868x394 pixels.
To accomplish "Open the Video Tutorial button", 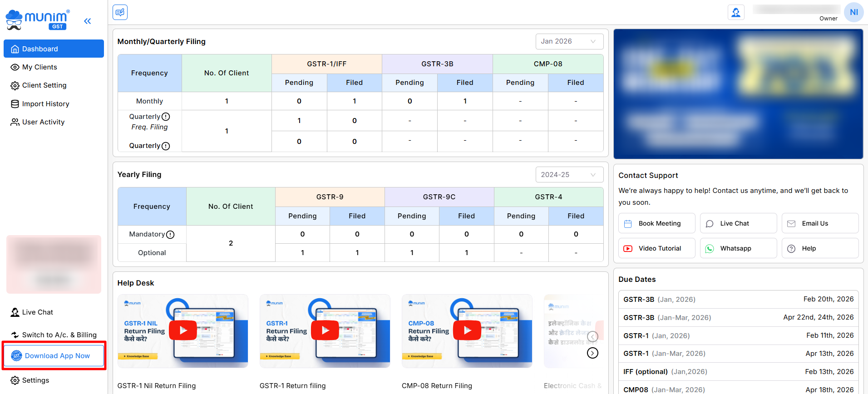I will tap(656, 248).
